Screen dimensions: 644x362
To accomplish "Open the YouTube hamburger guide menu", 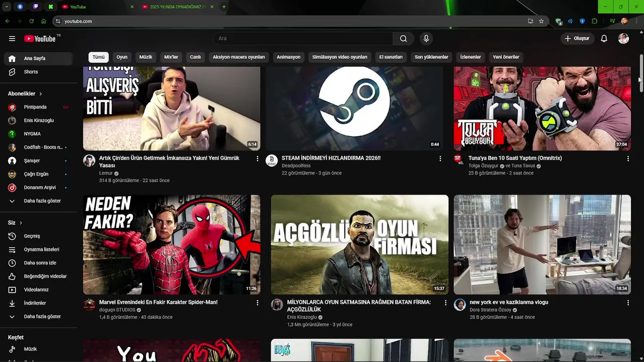I will pyautogui.click(x=12, y=39).
